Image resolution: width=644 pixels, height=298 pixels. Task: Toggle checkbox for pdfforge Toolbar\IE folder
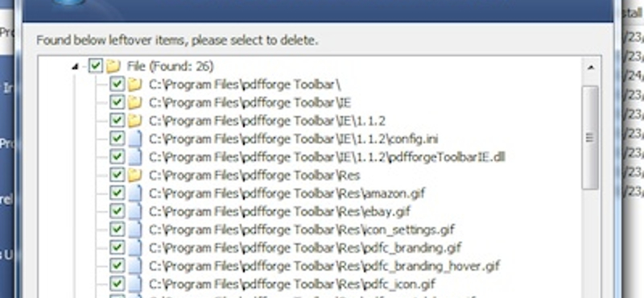pos(117,101)
